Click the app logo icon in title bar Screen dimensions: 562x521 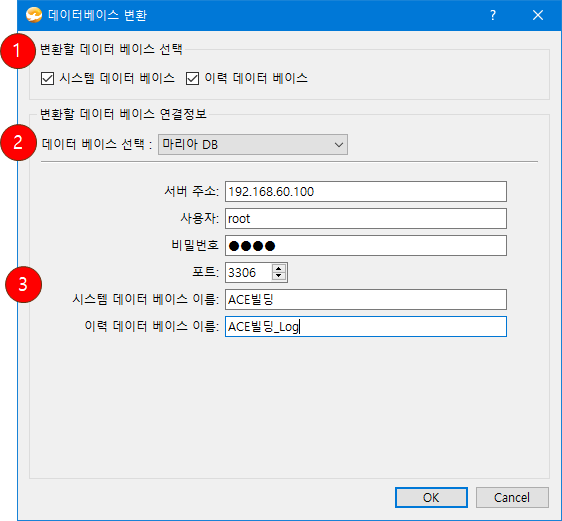coord(34,15)
